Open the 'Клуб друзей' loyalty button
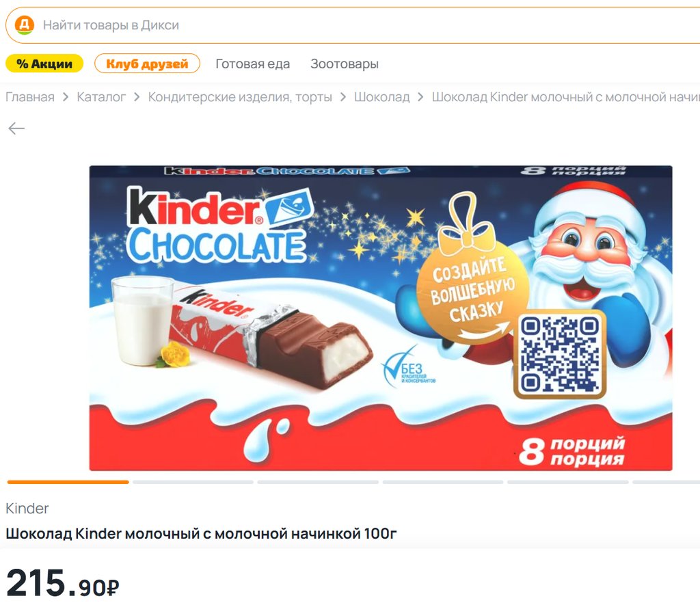 click(x=147, y=64)
